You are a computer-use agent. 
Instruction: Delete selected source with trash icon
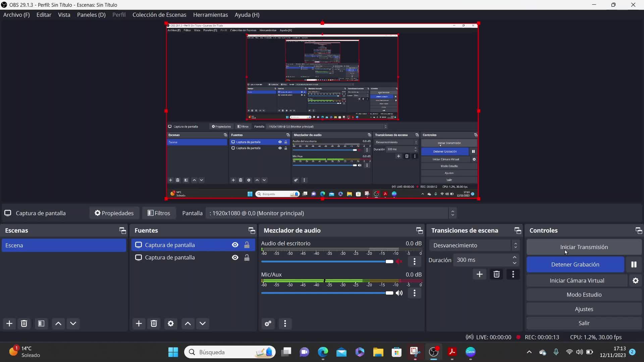[154, 323]
